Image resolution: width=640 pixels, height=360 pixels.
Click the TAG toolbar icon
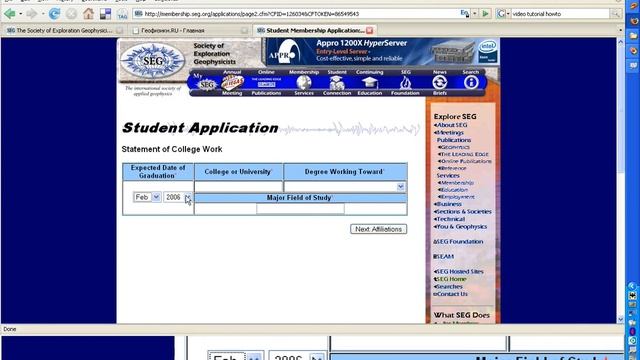[x=122, y=14]
